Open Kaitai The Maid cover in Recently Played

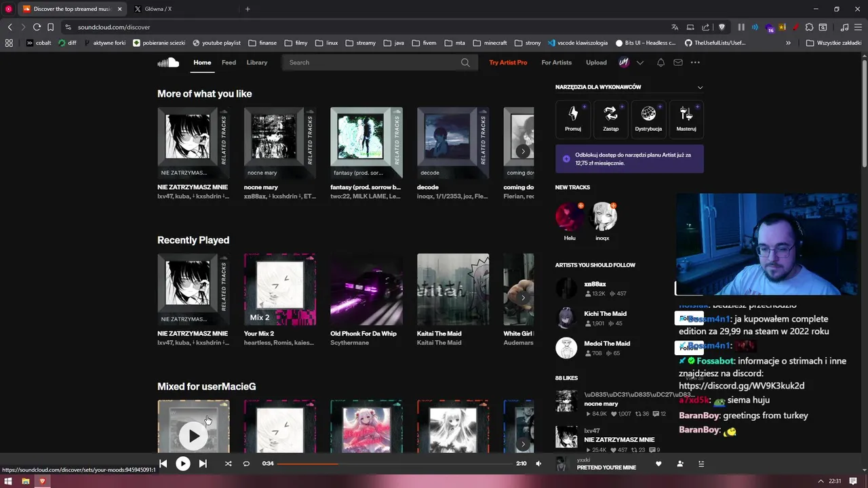pos(453,289)
